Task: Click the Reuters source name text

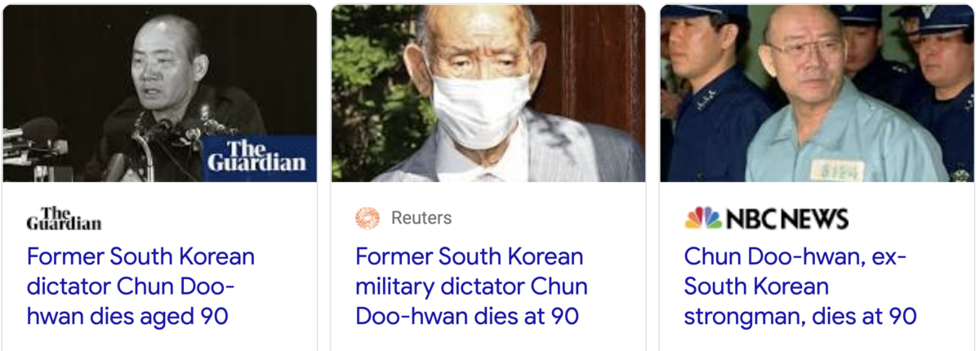Action: [x=421, y=218]
